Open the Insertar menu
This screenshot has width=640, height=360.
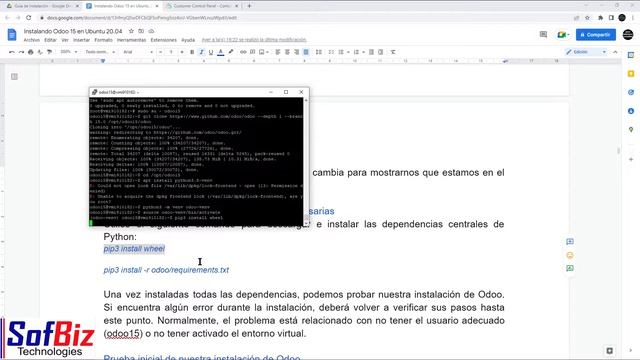pos(81,40)
